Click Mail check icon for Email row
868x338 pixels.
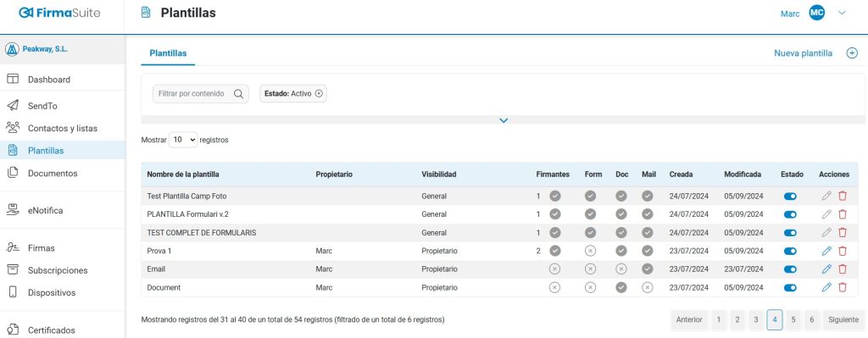pyautogui.click(x=648, y=269)
